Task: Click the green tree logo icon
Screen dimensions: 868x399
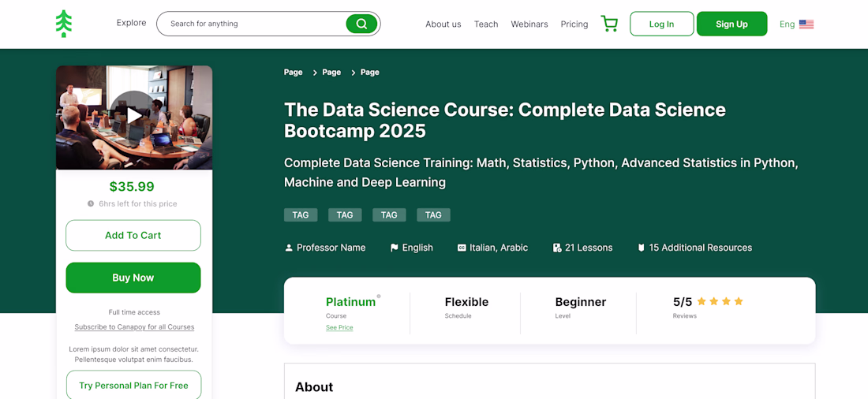Action: pyautogui.click(x=64, y=24)
